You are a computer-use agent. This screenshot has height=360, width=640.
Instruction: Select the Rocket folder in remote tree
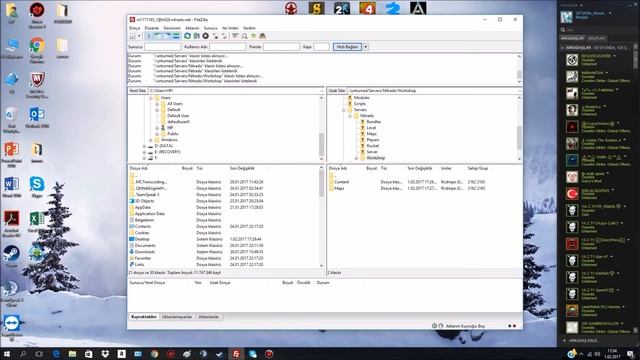(372, 146)
